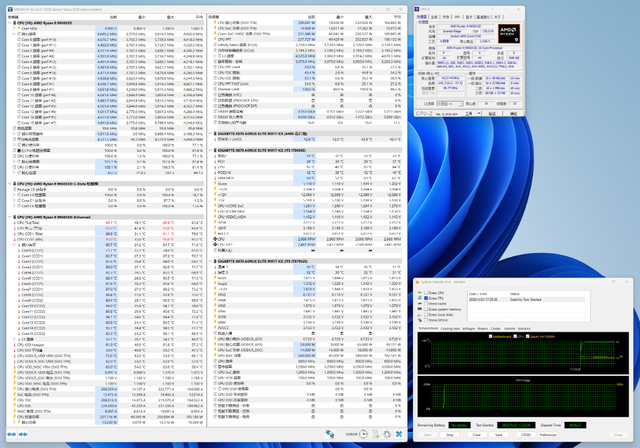Click HWiNFO expand columns arrows icon
640x448 pixels.
click(x=12, y=434)
